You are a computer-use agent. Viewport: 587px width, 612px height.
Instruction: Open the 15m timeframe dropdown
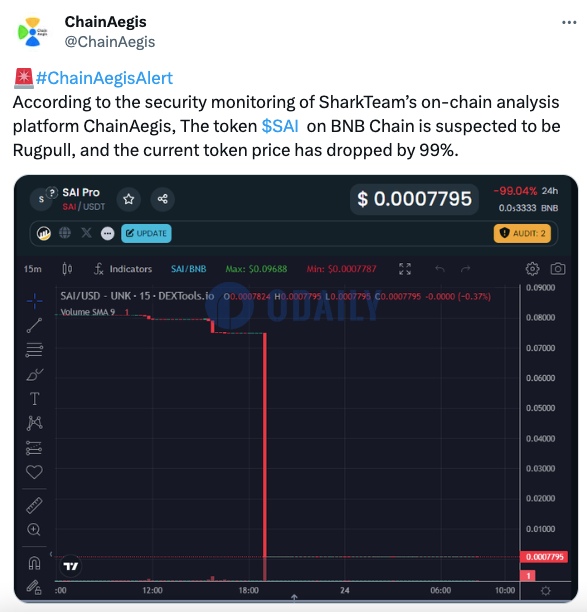click(x=32, y=269)
